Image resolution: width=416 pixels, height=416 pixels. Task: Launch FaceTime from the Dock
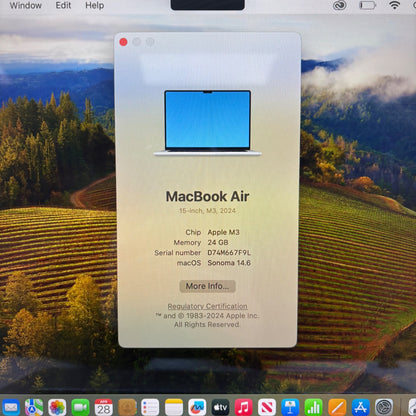[80, 407]
